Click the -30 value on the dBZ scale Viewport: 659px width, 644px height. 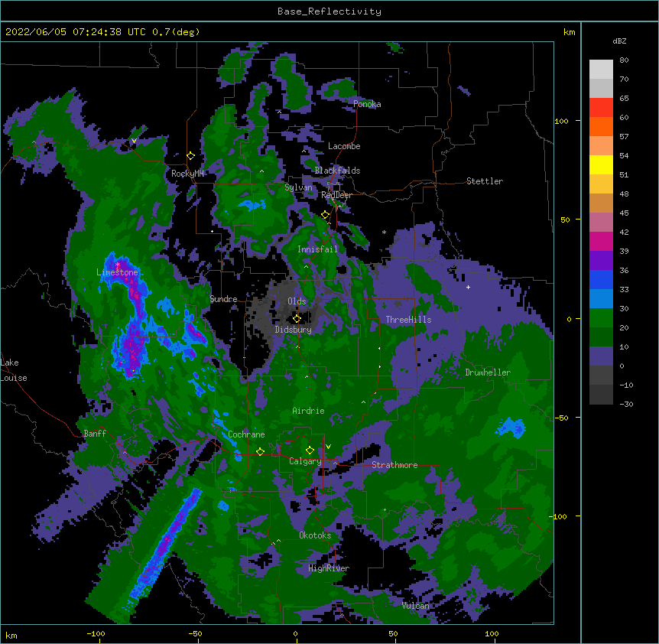pyautogui.click(x=626, y=404)
